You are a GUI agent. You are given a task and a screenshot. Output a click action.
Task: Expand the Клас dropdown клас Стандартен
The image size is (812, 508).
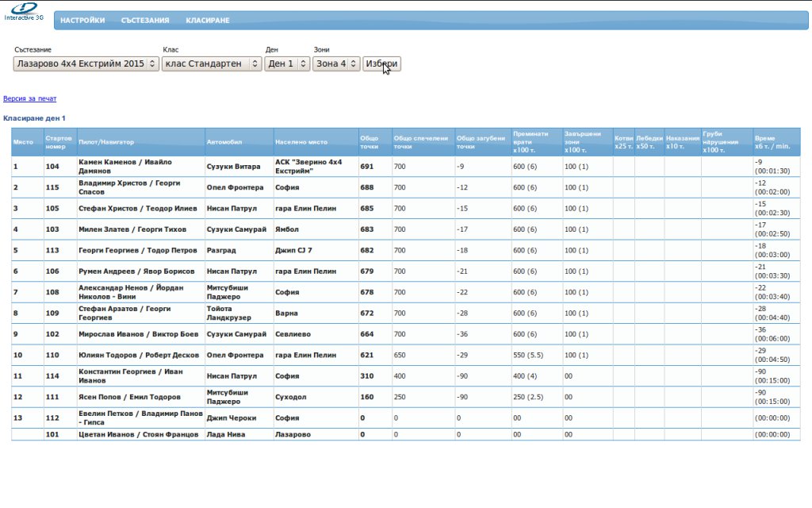pos(212,63)
